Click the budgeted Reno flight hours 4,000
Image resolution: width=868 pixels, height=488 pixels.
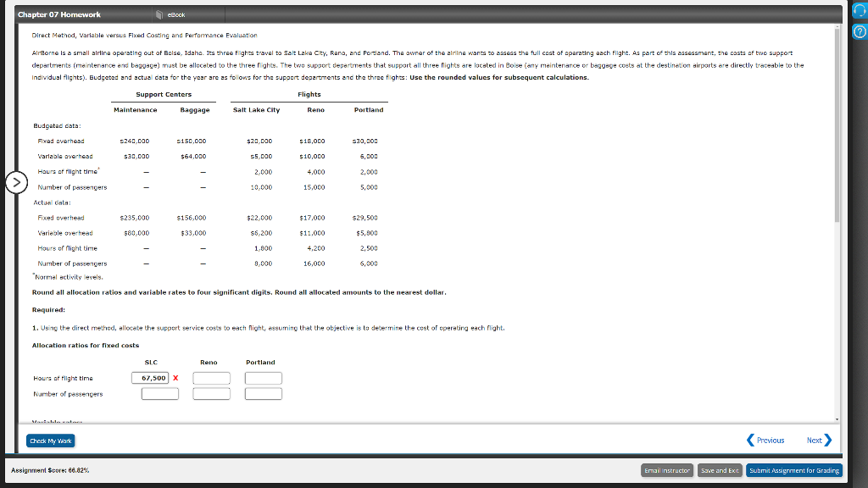point(315,172)
